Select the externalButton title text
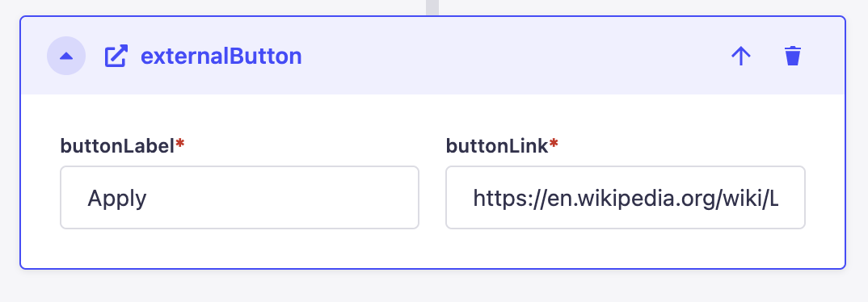Screen dimensions: 868x302 click(x=221, y=56)
